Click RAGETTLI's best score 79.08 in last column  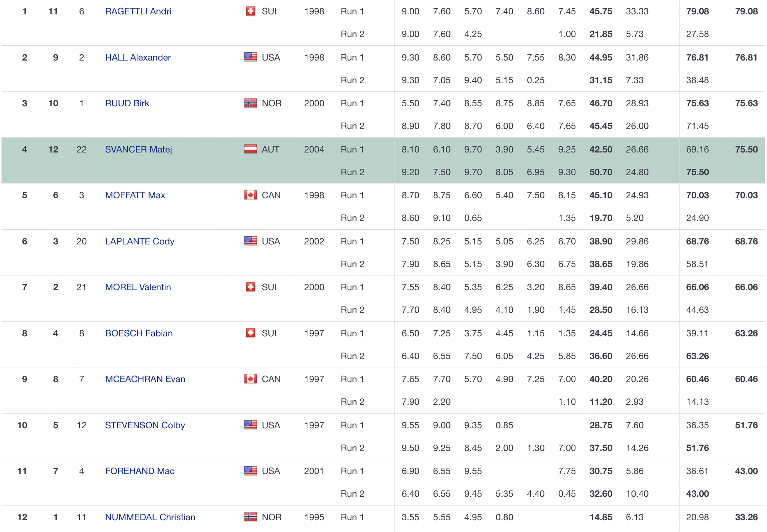point(746,11)
